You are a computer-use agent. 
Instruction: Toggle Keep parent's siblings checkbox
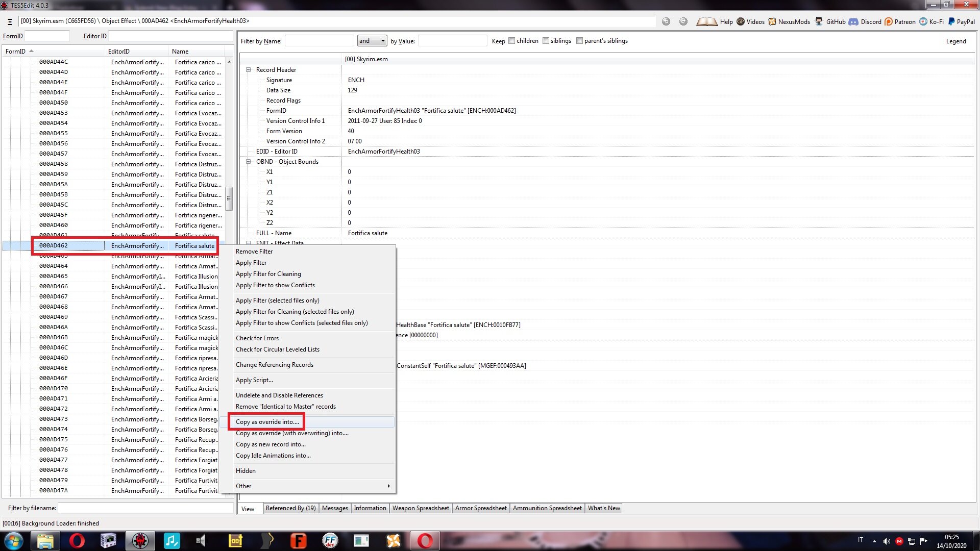pos(579,41)
